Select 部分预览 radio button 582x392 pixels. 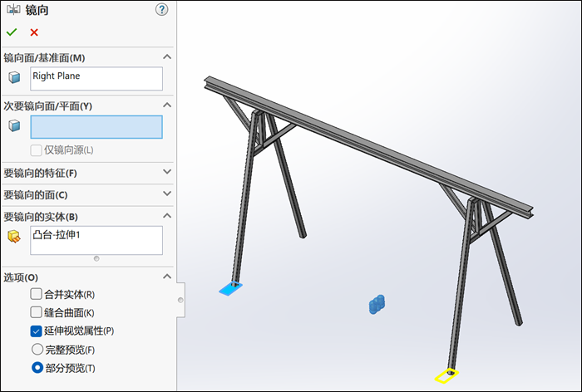(37, 368)
